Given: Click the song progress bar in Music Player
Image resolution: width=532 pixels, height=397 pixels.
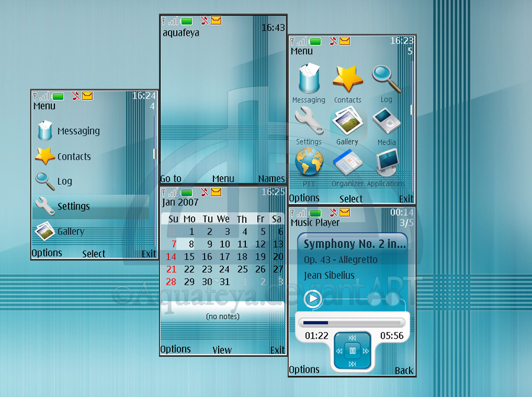Looking at the screenshot, I should 352,323.
